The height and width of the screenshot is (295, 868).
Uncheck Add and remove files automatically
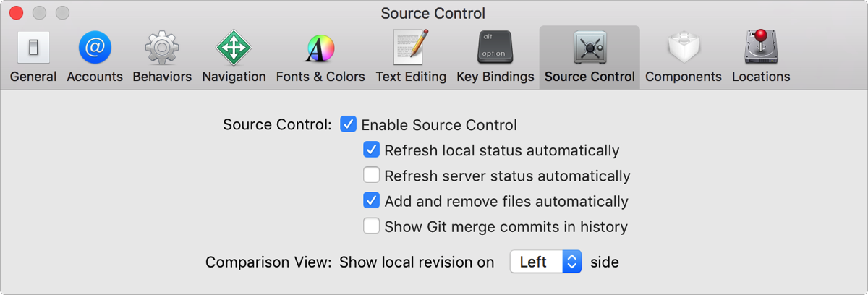tap(372, 201)
